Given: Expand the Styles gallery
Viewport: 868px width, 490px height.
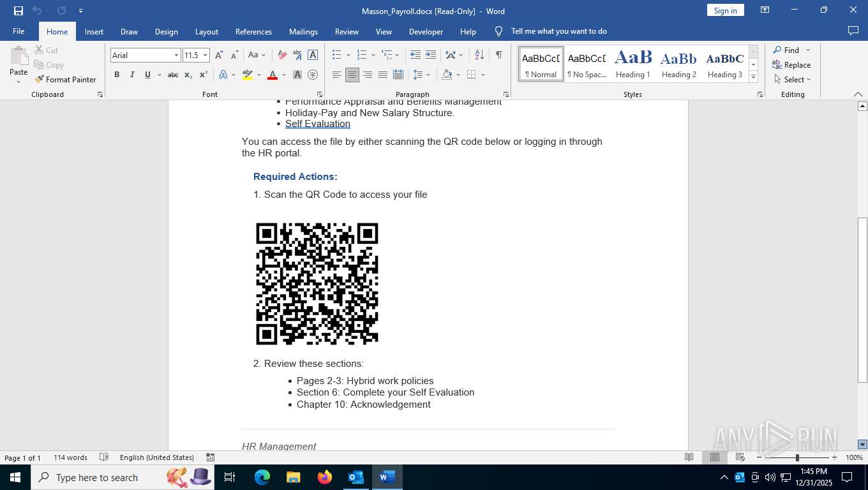Looking at the screenshot, I should 753,77.
